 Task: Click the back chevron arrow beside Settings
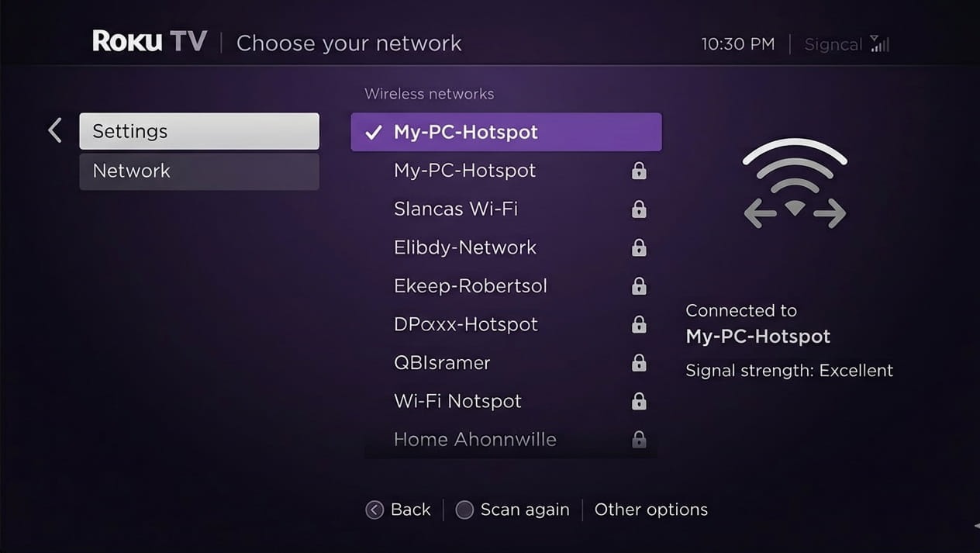[x=54, y=130]
